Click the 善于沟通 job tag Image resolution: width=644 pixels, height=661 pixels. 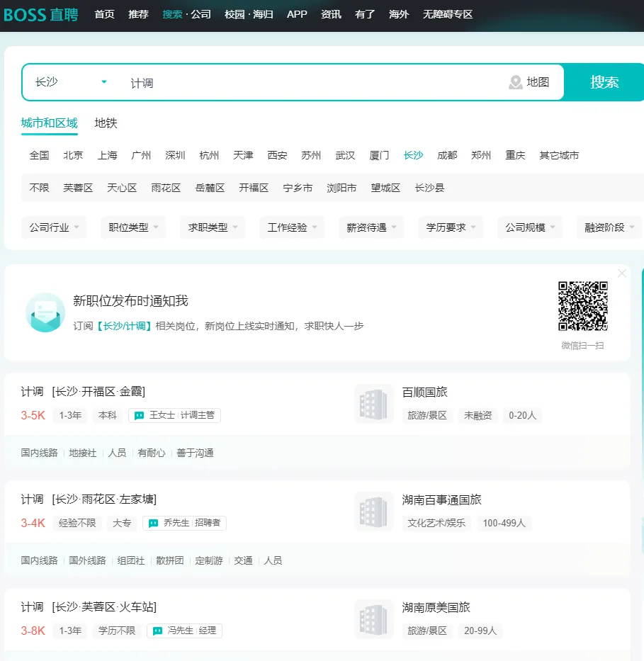195,453
